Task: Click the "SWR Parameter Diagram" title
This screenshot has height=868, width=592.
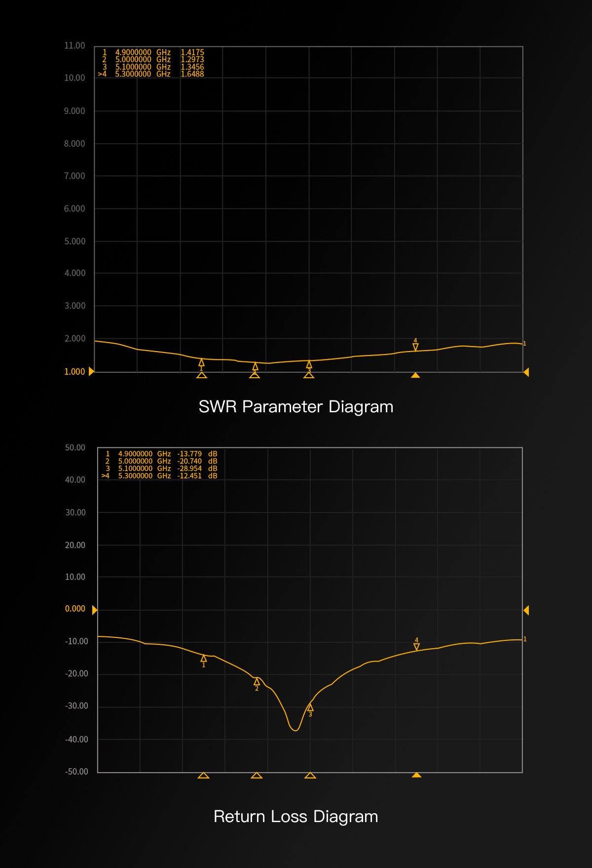Action: pos(296,407)
